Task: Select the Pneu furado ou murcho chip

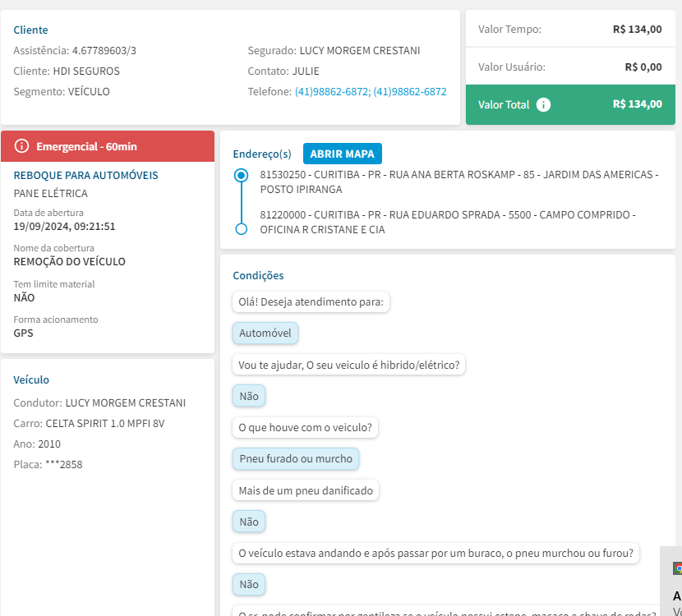Action: pos(296,458)
